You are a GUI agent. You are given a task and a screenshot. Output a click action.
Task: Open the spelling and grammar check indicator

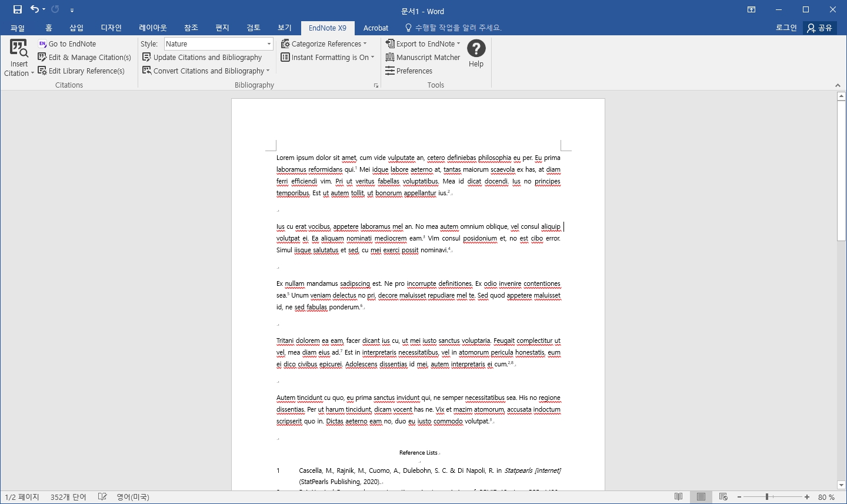coord(102,497)
